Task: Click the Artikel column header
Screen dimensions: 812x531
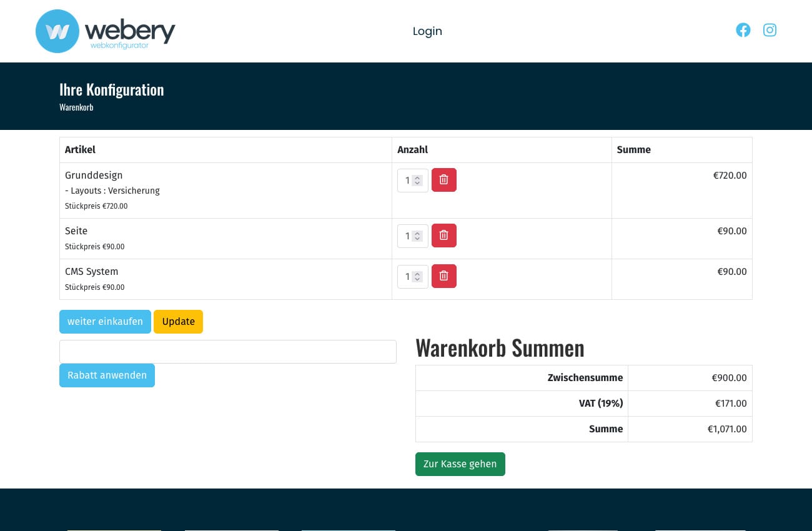Action: (x=80, y=150)
